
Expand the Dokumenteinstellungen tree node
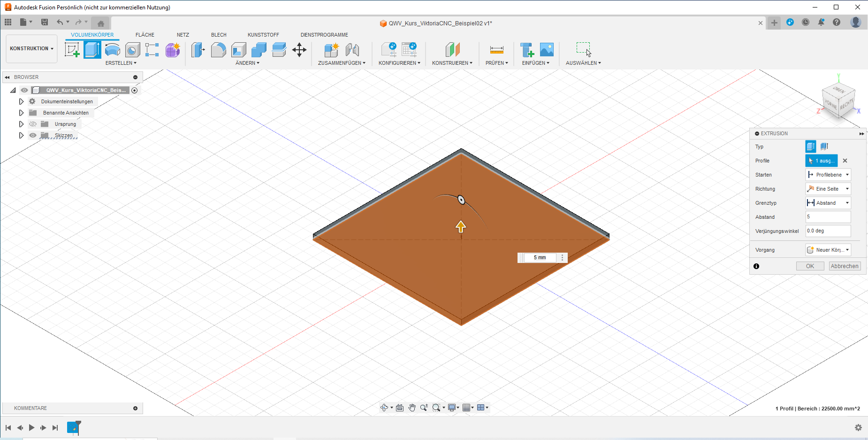coord(21,101)
